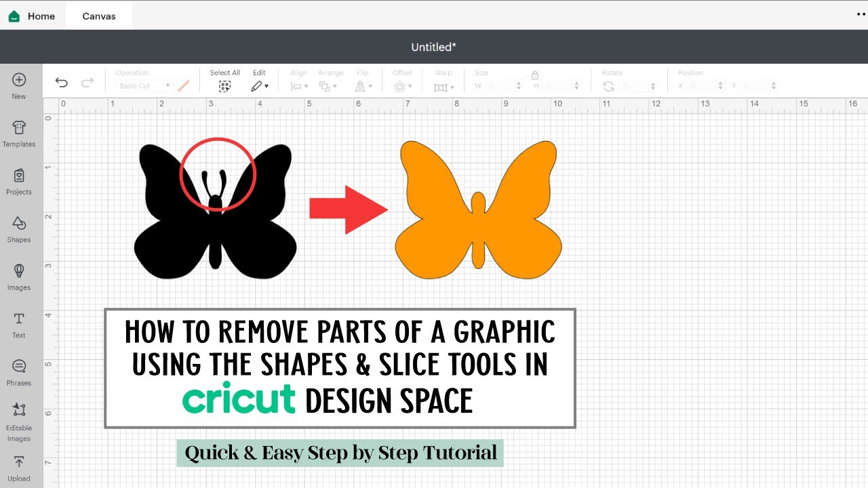Click the Position Y field
The height and width of the screenshot is (488, 868).
pyautogui.click(x=754, y=86)
